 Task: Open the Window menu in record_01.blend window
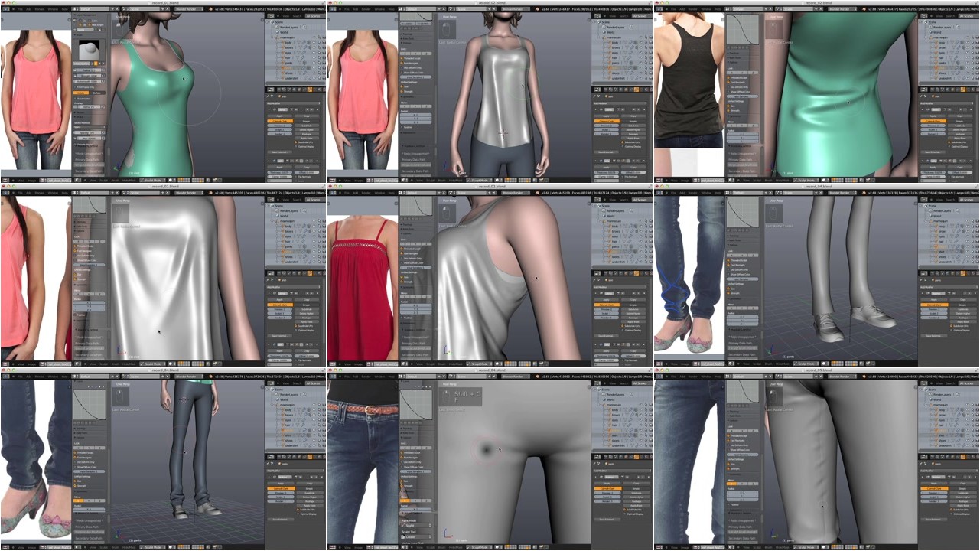[x=53, y=9]
